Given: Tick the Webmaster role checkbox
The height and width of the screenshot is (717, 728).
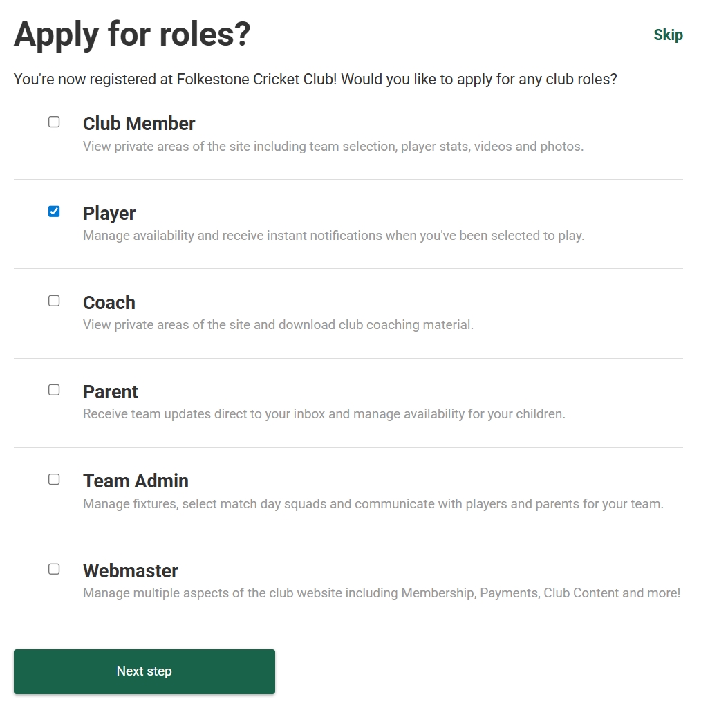Looking at the screenshot, I should pos(54,569).
